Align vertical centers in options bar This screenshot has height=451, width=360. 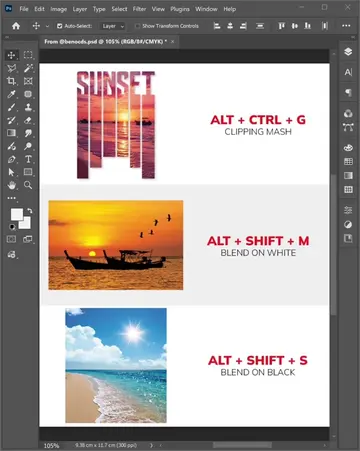(x=295, y=26)
